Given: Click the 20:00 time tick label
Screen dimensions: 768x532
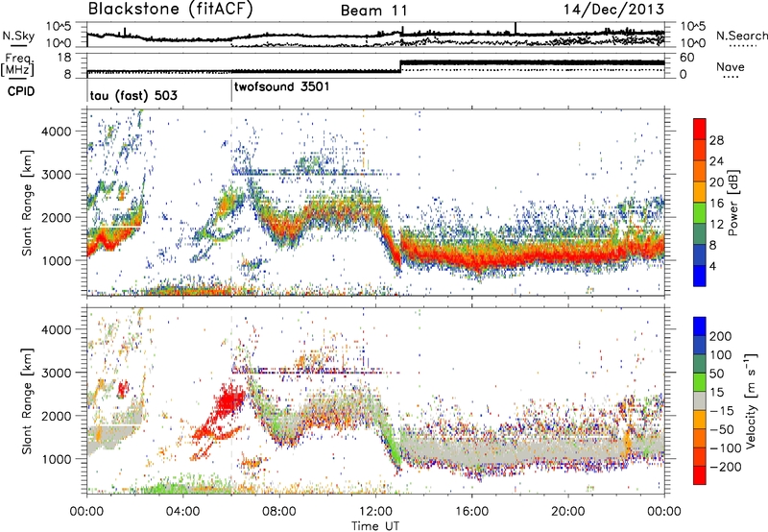Looking at the screenshot, I should [x=568, y=512].
